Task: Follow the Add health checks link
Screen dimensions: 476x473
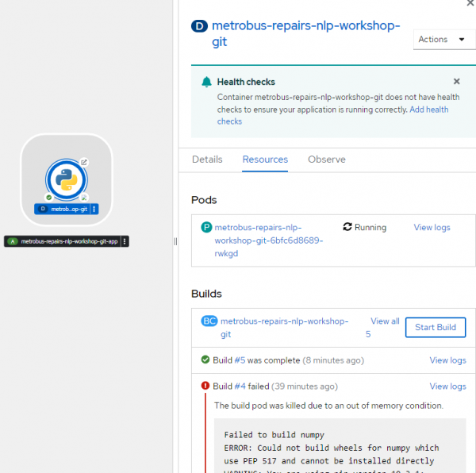Action: (428, 110)
